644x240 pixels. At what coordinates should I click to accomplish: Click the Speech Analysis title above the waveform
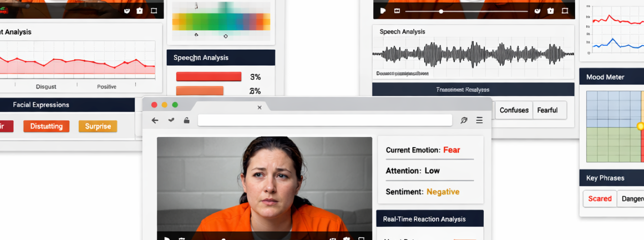point(402,31)
